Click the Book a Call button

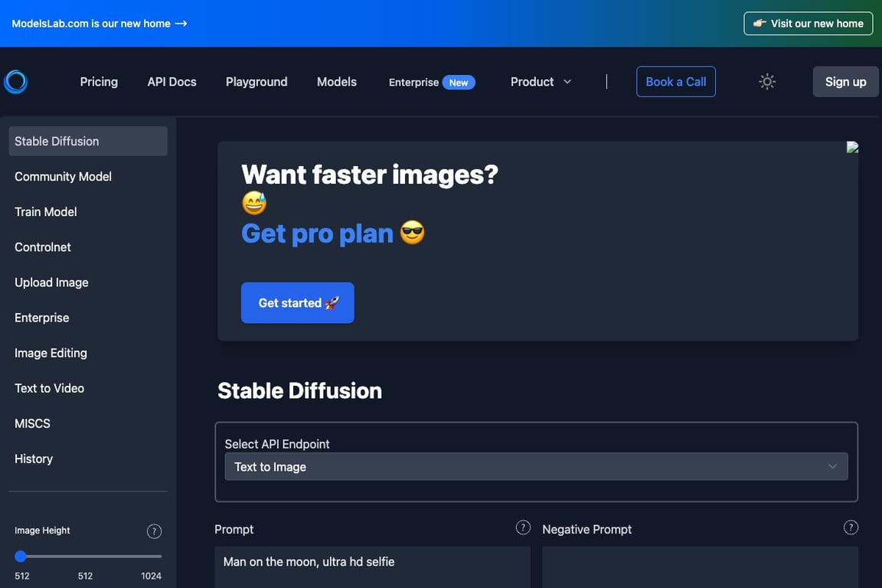pos(675,82)
